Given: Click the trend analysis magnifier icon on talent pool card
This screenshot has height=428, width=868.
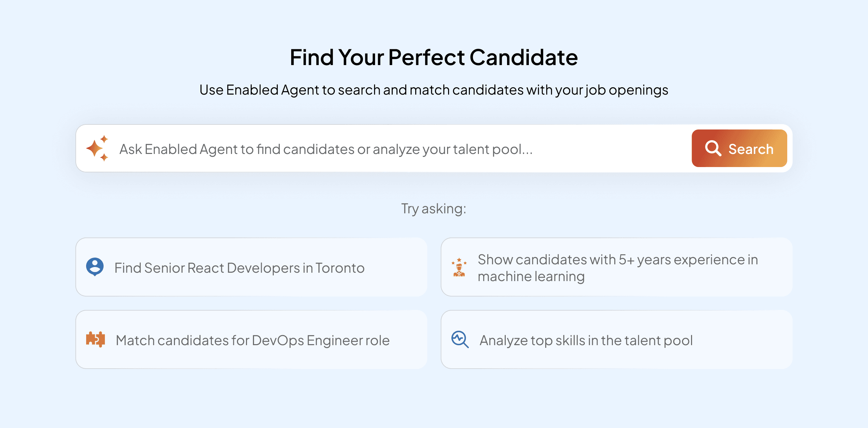Looking at the screenshot, I should [459, 340].
